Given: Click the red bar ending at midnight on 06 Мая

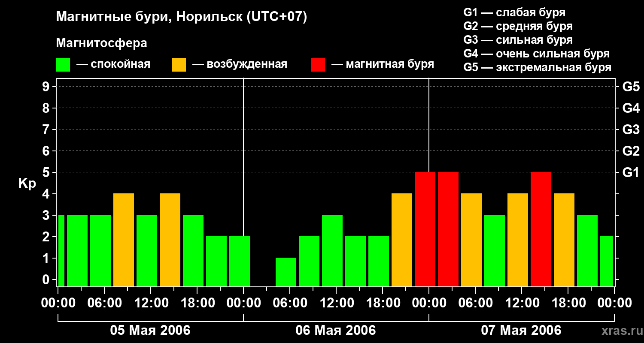Looking at the screenshot, I should 425,229.
